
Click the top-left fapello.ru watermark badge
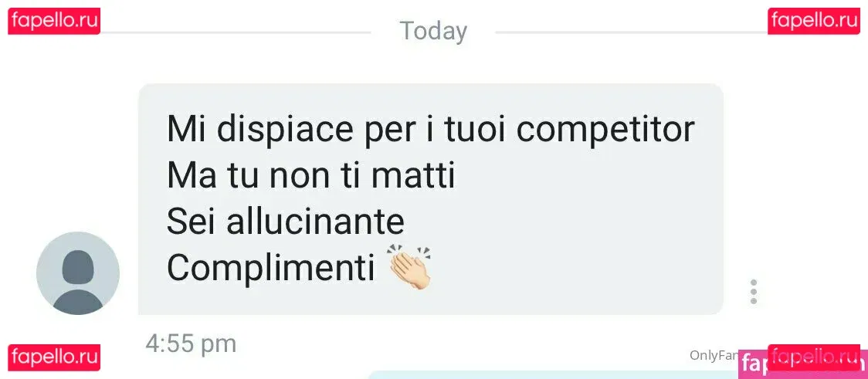coord(54,22)
